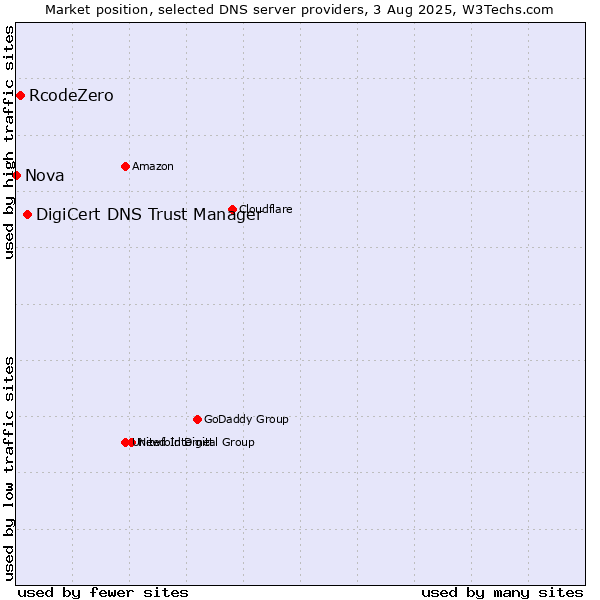Image resolution: width=600 pixels, height=600 pixels.
Task: Select the 'DigiCert DNS Trust Manager' label
Action: tap(149, 215)
